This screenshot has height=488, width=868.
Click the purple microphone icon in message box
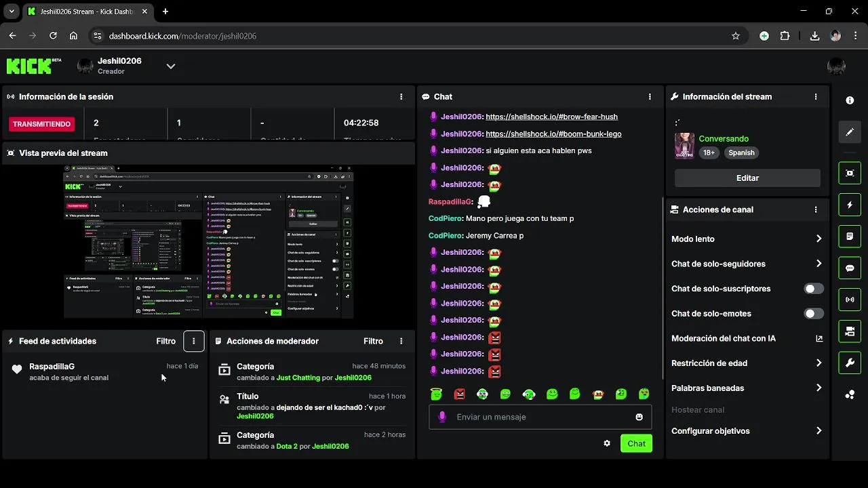pyautogui.click(x=442, y=417)
